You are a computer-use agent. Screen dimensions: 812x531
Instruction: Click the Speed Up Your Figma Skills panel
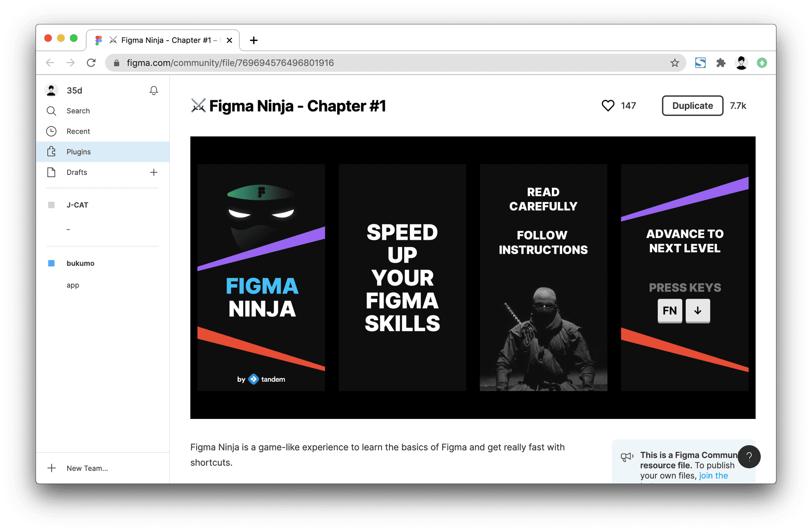click(402, 277)
